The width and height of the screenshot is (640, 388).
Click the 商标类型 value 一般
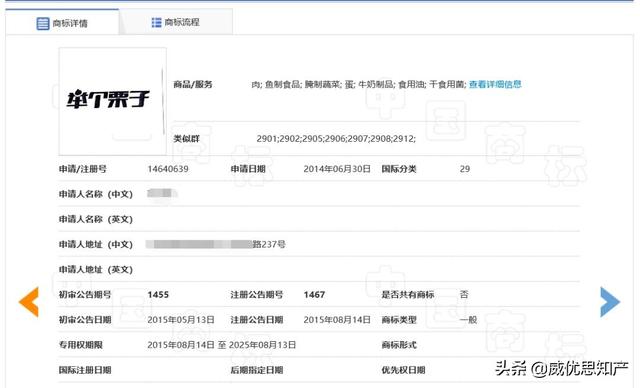468,320
